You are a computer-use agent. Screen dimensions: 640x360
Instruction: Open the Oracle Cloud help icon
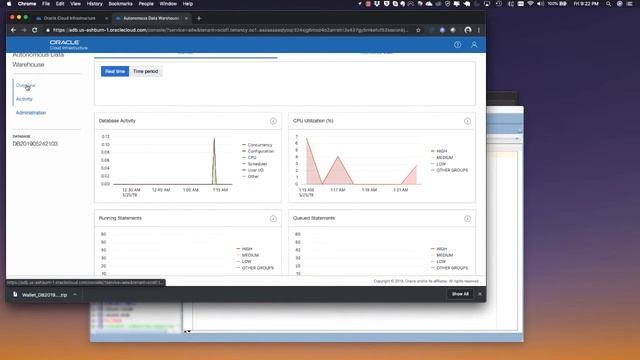(x=458, y=44)
